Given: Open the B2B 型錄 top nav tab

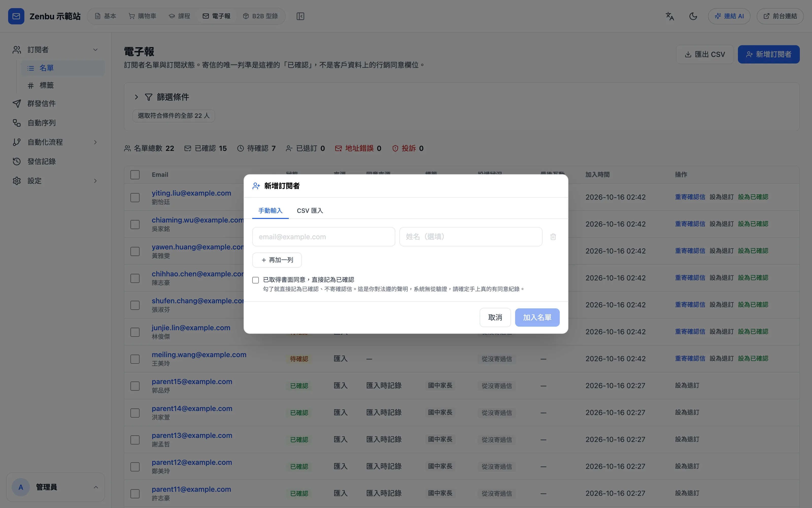Looking at the screenshot, I should pyautogui.click(x=260, y=16).
